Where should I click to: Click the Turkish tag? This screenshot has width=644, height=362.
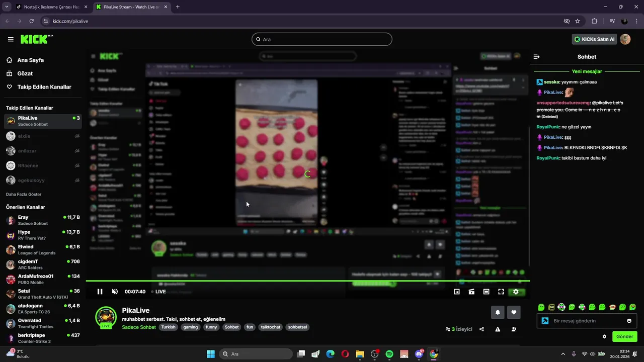pos(168,327)
